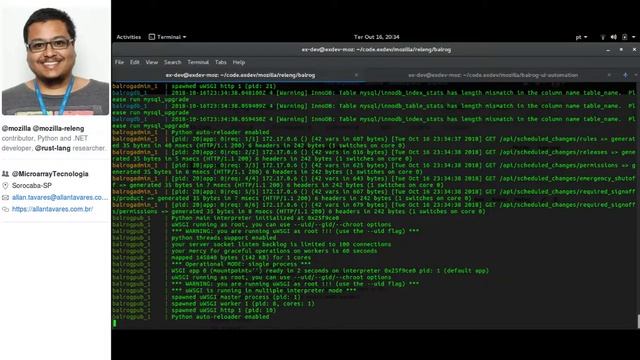Open the pt keyboard layout dropdown

(581, 37)
